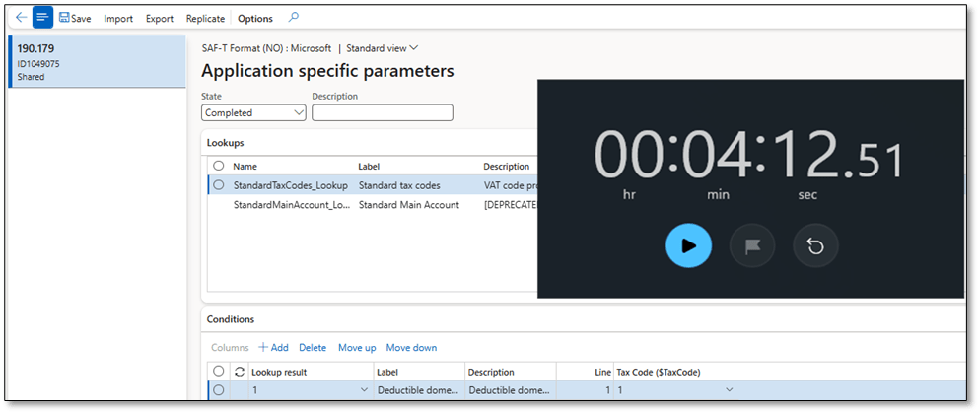Click the Description input field
This screenshot has height=414, width=980.
pos(382,113)
